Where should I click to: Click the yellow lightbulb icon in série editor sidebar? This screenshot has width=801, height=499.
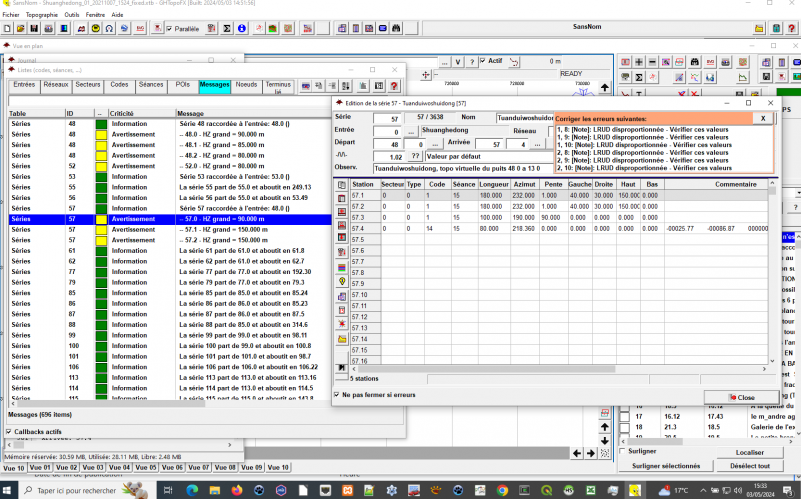click(x=342, y=281)
